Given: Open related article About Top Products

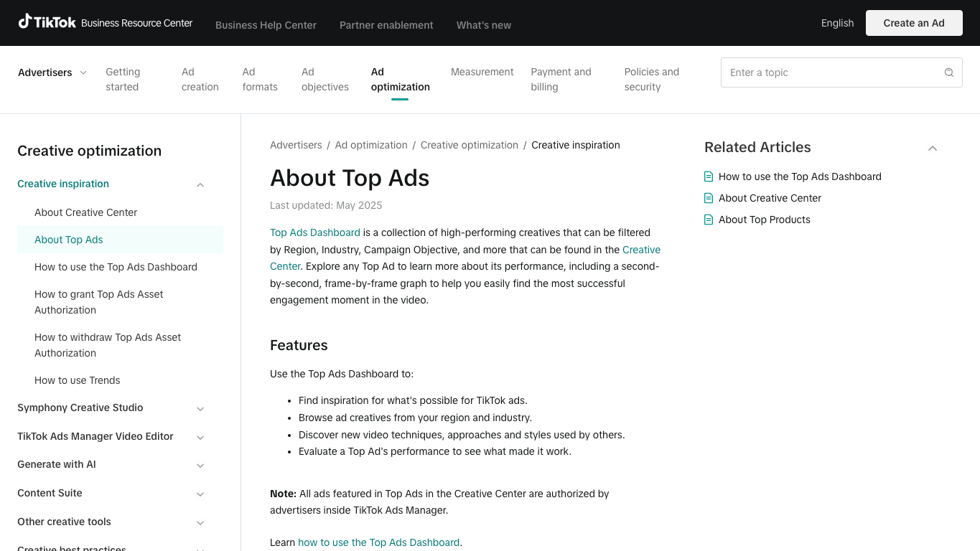Looking at the screenshot, I should coord(765,220).
